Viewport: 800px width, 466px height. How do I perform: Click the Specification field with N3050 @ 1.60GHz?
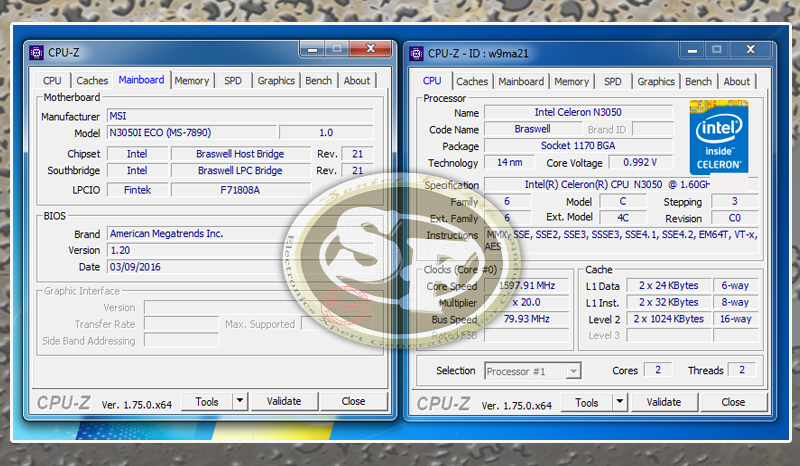(621, 184)
